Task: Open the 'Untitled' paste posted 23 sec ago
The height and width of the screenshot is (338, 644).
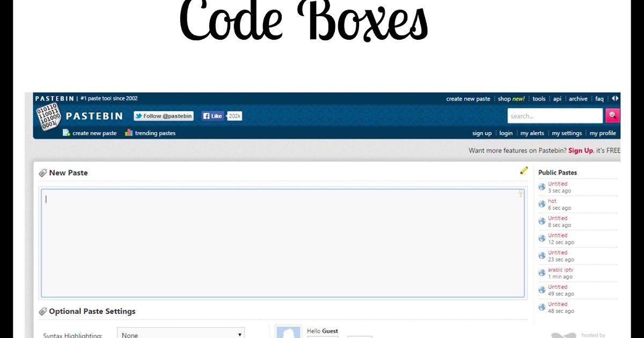Action: tap(558, 253)
